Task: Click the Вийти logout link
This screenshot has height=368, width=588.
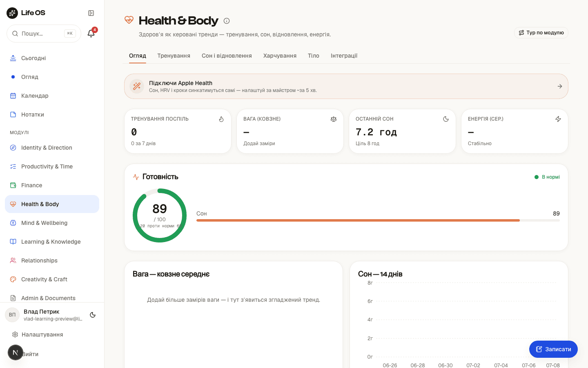Action: 30,354
